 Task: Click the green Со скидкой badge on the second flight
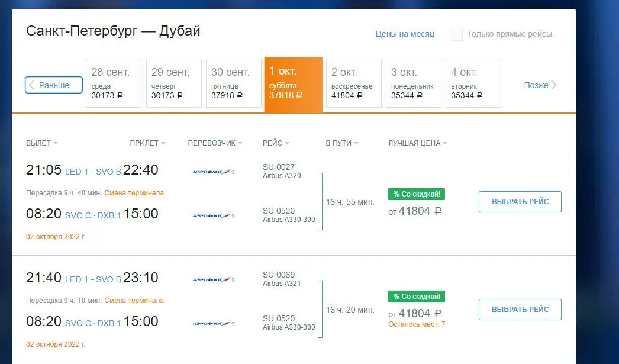point(417,296)
